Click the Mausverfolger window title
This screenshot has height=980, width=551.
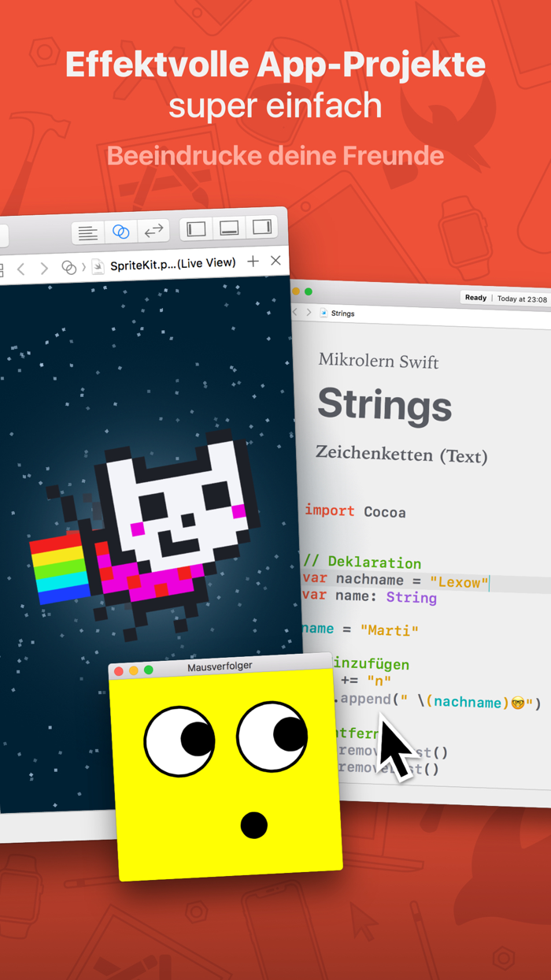220,667
